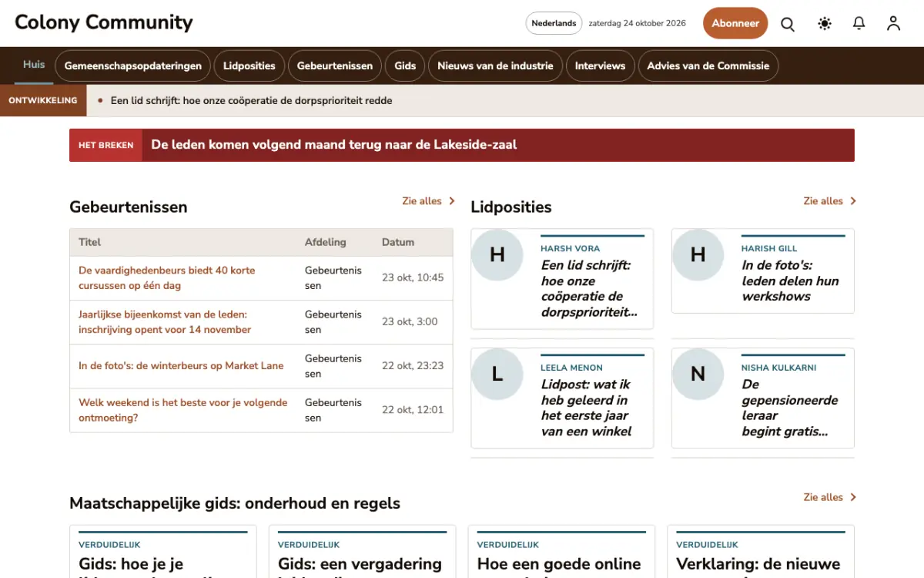Open Advies van de Commissie
The width and height of the screenshot is (924, 578).
point(708,66)
